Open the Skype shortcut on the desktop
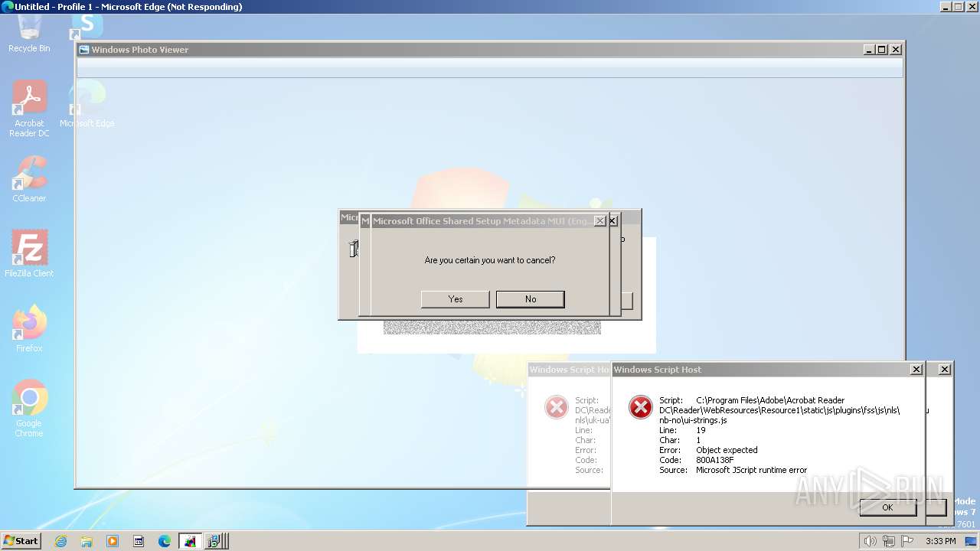The height and width of the screenshot is (551, 980). tap(87, 27)
